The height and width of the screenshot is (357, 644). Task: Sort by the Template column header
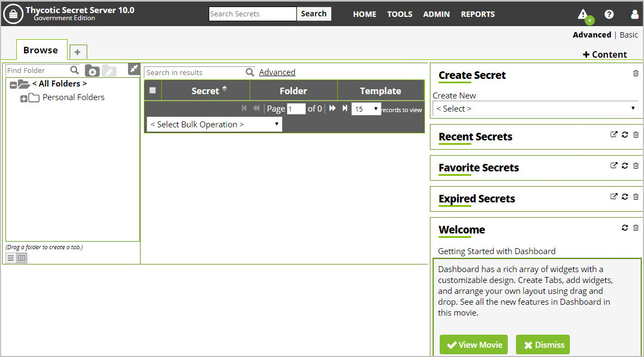click(381, 91)
